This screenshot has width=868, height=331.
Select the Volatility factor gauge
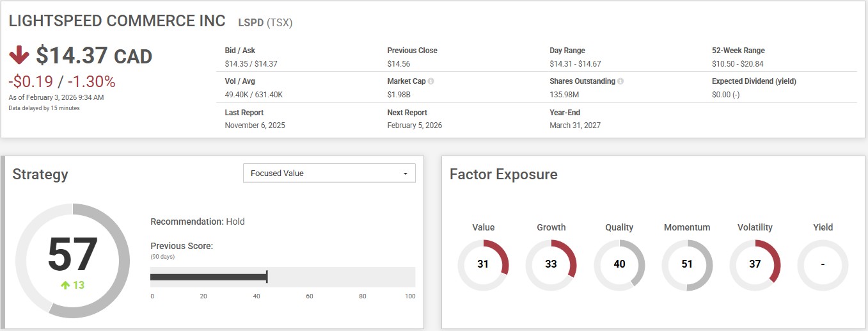pos(755,264)
